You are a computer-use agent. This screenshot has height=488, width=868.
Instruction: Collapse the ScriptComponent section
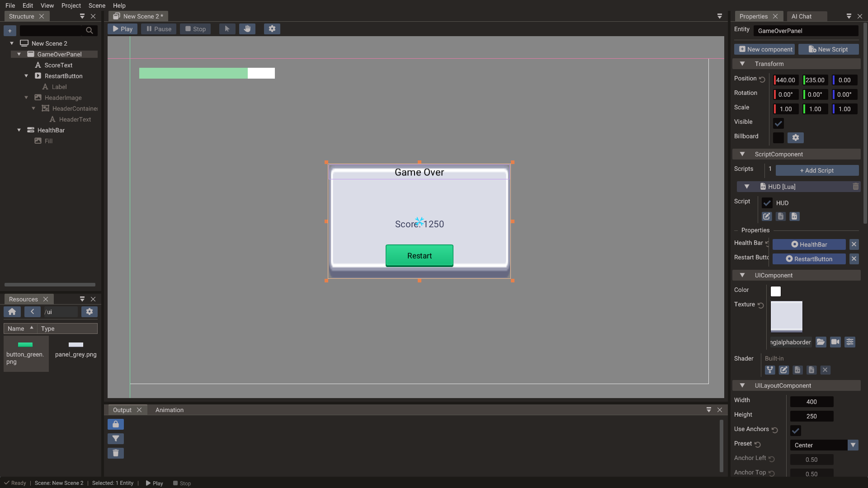pyautogui.click(x=742, y=154)
